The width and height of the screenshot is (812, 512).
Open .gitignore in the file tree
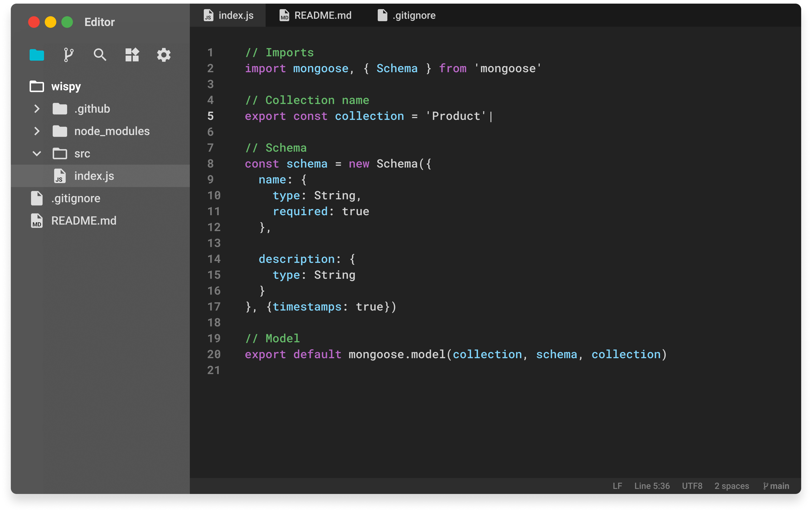(x=76, y=198)
